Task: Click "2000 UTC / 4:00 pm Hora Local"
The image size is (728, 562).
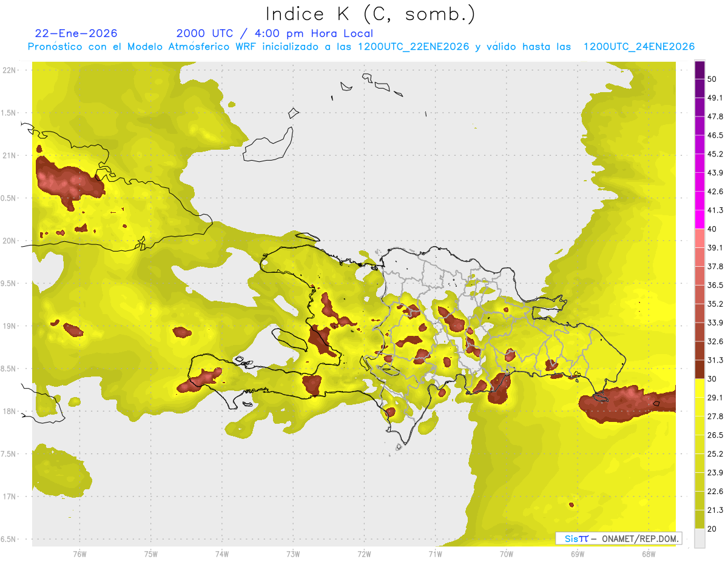Action: coord(274,33)
